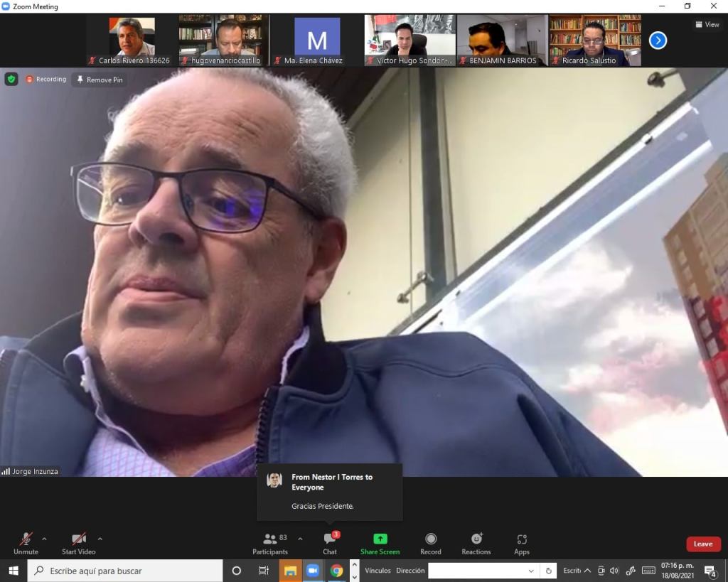Select Carlos Rivero's video thumbnail
Image resolution: width=728 pixels, height=582 pixels.
coord(132,41)
